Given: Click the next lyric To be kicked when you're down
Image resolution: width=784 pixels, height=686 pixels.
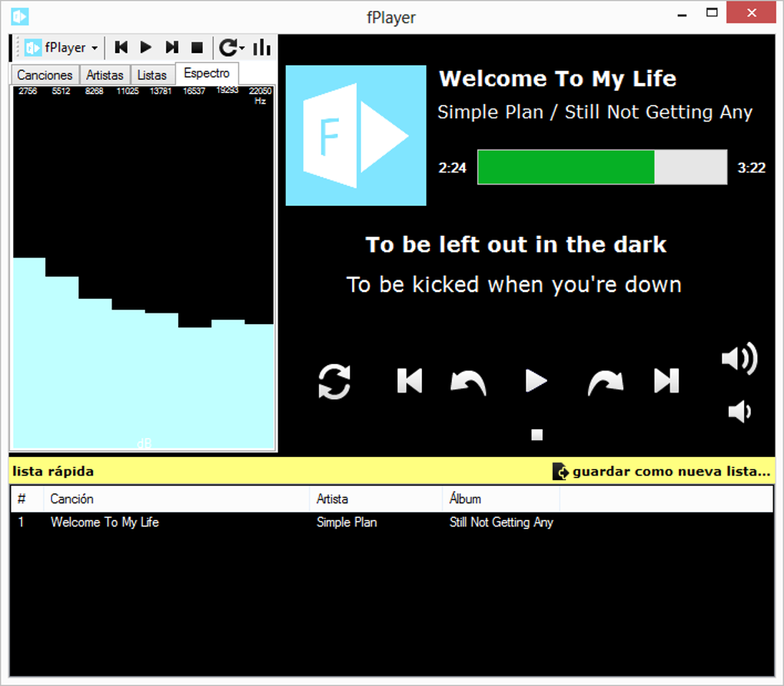Looking at the screenshot, I should [x=514, y=285].
